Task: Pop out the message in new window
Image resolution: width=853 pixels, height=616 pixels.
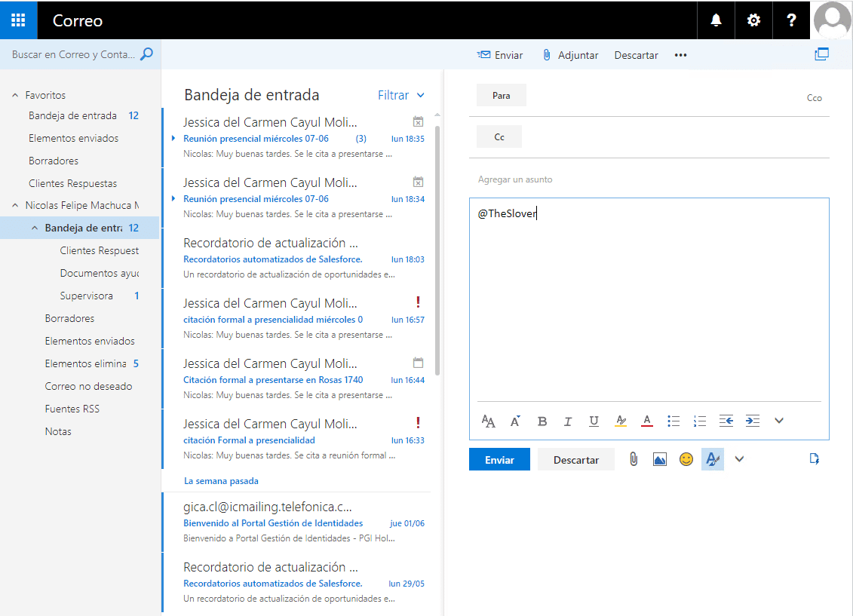Action: tap(821, 54)
